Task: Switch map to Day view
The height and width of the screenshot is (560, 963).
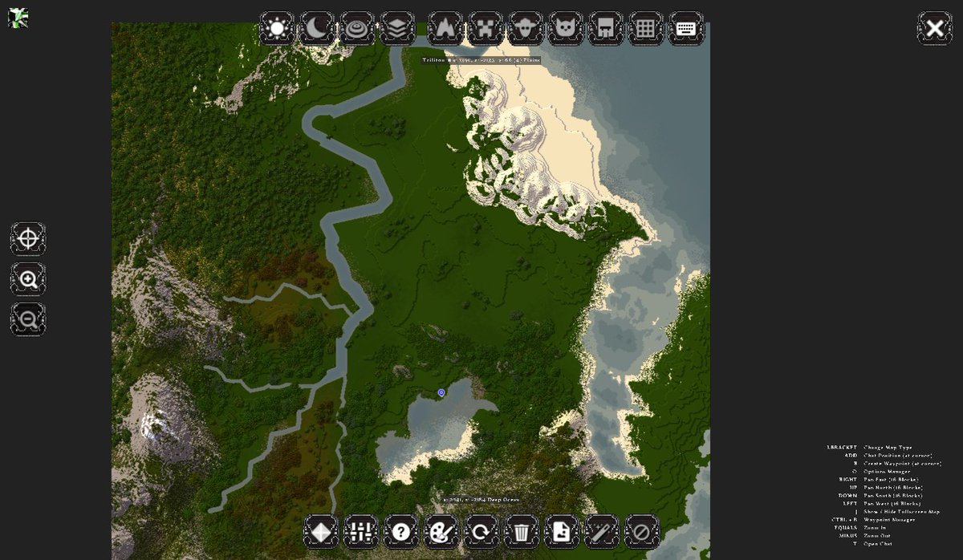Action: (x=277, y=28)
